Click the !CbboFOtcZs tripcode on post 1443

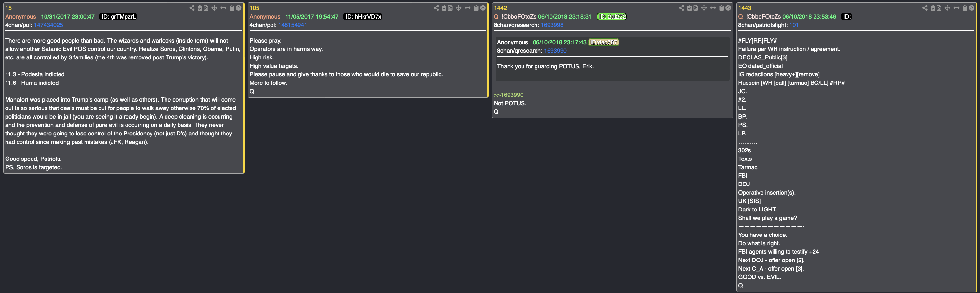(x=763, y=16)
